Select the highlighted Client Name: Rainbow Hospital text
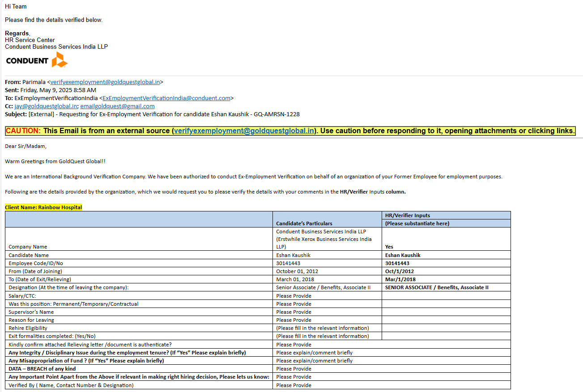The width and height of the screenshot is (583, 392). pyautogui.click(x=43, y=207)
